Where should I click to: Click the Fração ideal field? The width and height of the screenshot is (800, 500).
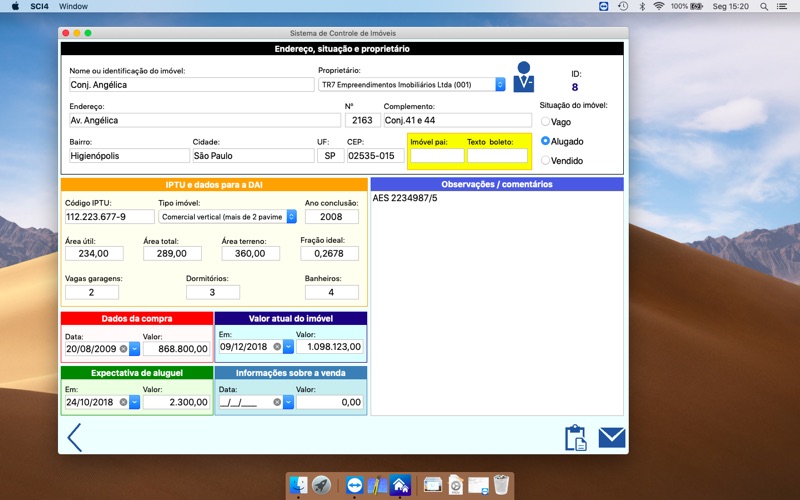point(330,254)
